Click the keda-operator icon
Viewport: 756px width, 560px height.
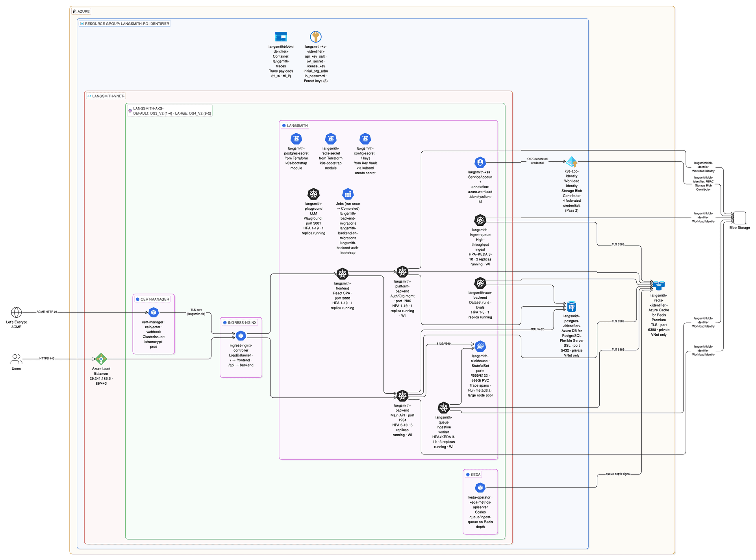click(480, 488)
